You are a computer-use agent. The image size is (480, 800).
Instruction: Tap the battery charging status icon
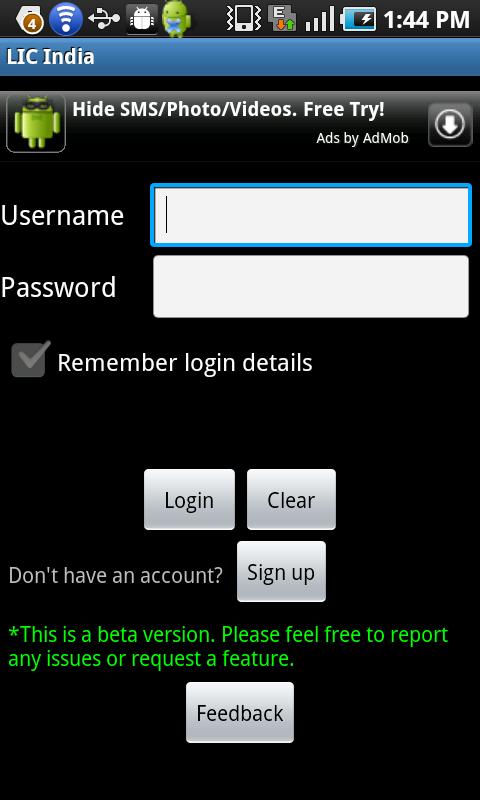[x=359, y=19]
